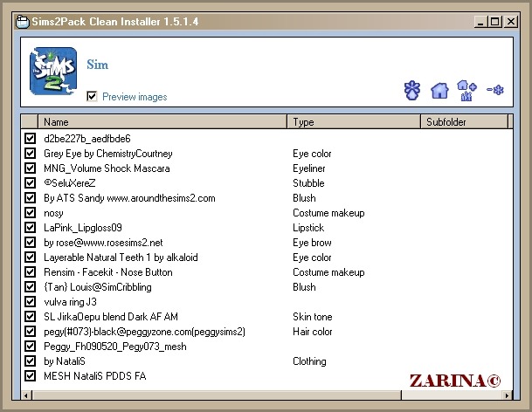Image resolution: width=532 pixels, height=412 pixels.
Task: Select the LaPink_Lipgloss09 entry
Action: click(83, 228)
